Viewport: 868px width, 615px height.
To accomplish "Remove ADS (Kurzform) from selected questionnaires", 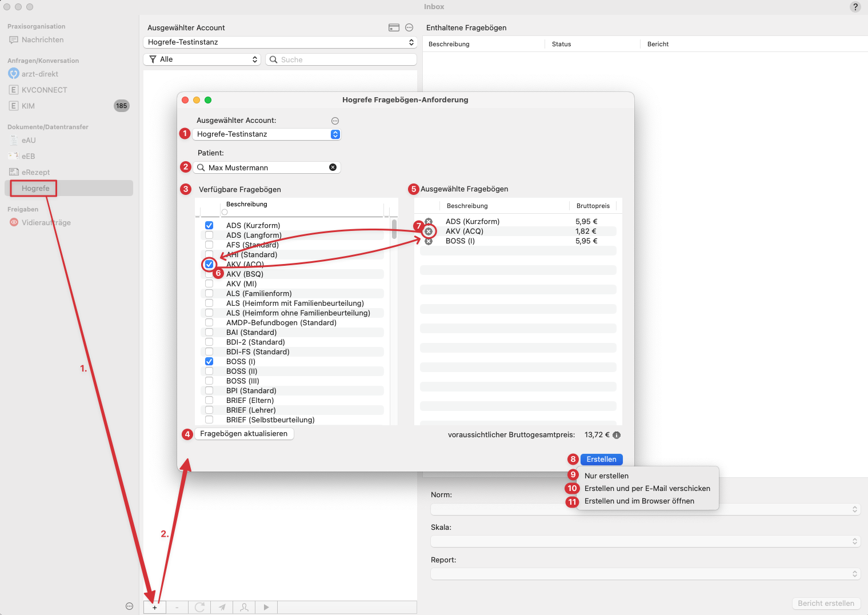I will pyautogui.click(x=429, y=221).
